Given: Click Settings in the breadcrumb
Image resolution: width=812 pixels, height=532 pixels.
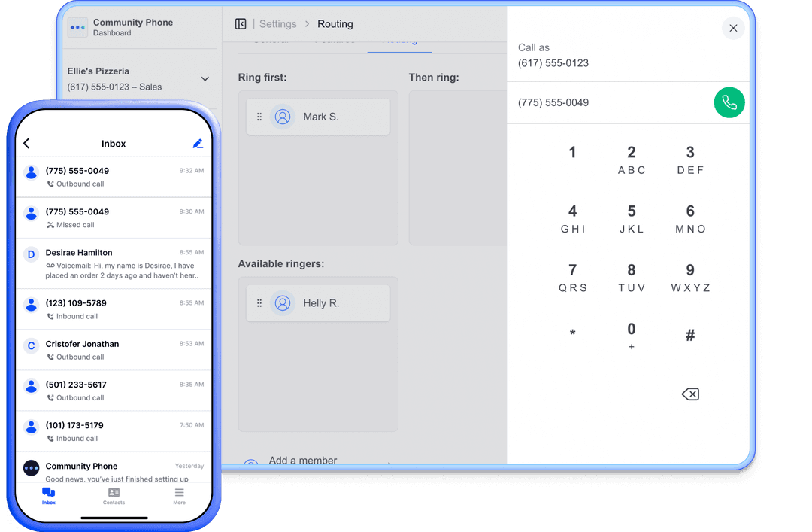Looking at the screenshot, I should [x=277, y=24].
